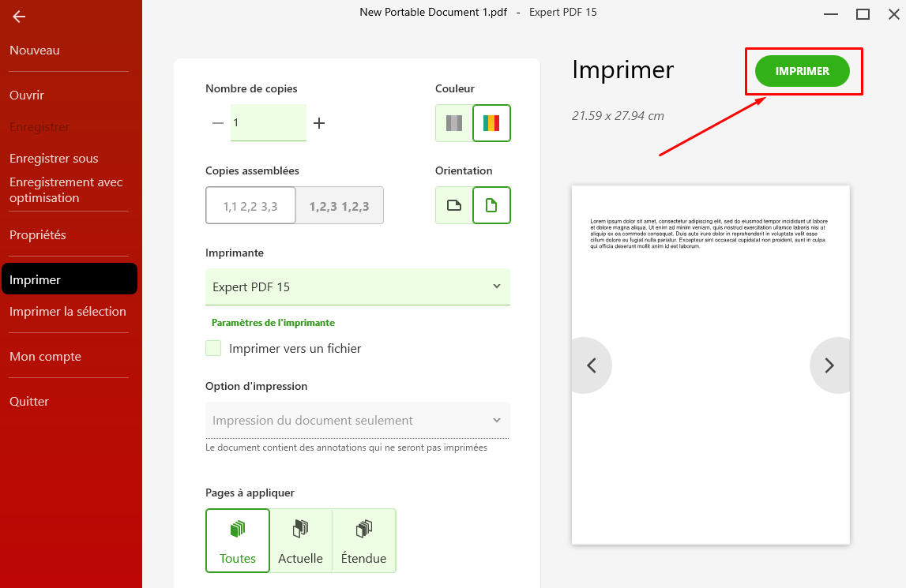The width and height of the screenshot is (906, 588).
Task: Choose landscape orientation icon
Action: coord(453,205)
